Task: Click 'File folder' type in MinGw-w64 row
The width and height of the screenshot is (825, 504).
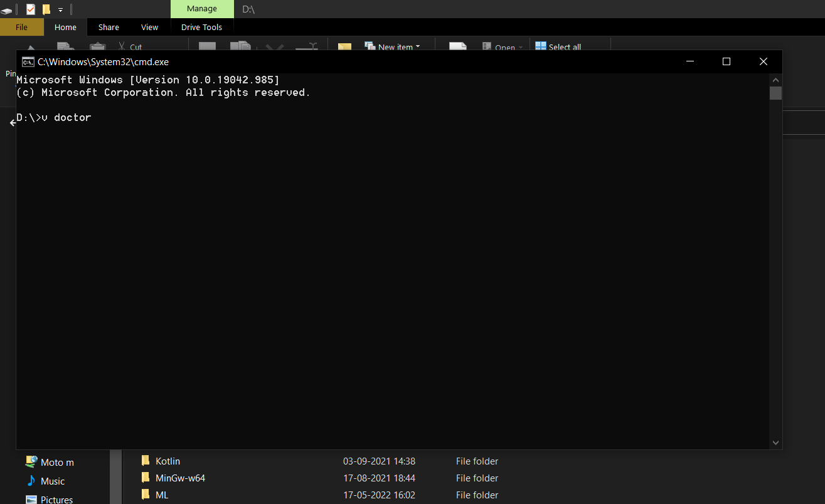Action: (x=477, y=478)
